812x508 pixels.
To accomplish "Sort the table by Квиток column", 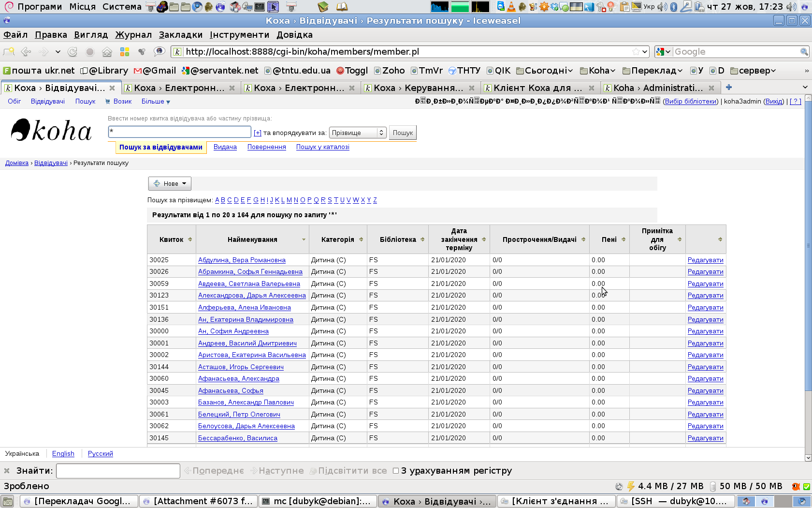I will pos(172,239).
